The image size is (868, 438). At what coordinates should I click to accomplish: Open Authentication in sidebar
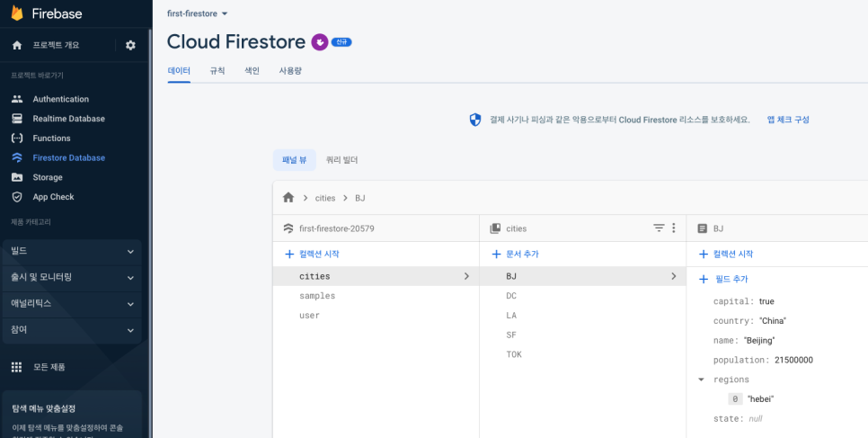pyautogui.click(x=60, y=99)
